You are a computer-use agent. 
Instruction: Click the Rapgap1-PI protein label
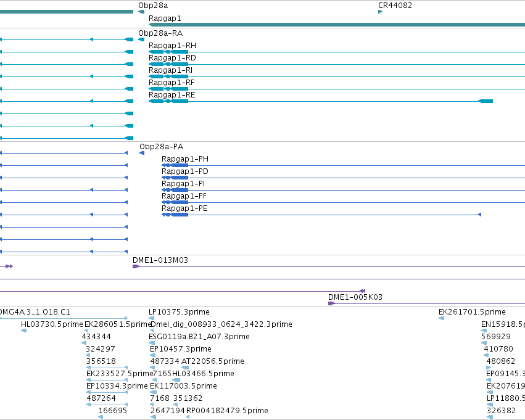click(183, 184)
